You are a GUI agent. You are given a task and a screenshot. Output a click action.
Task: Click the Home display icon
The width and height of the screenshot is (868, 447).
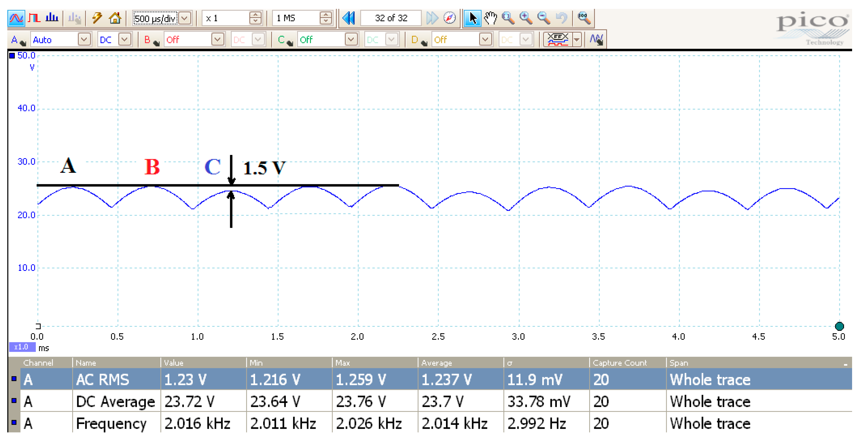(x=115, y=18)
